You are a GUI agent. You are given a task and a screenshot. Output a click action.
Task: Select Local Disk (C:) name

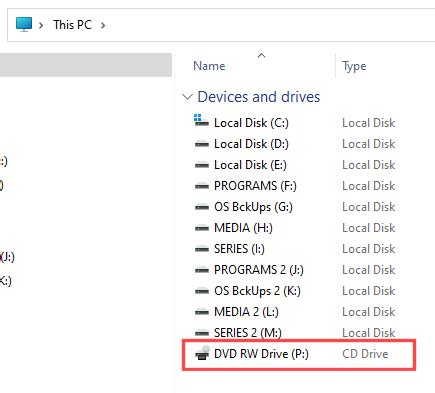[x=251, y=123]
